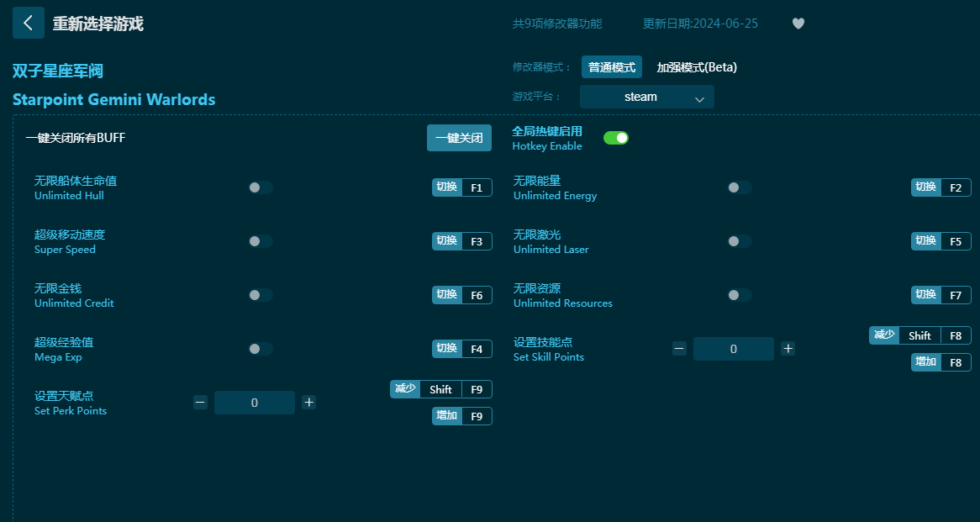The width and height of the screenshot is (980, 522).
Task: Switch on Mega Exp
Action: click(x=260, y=349)
